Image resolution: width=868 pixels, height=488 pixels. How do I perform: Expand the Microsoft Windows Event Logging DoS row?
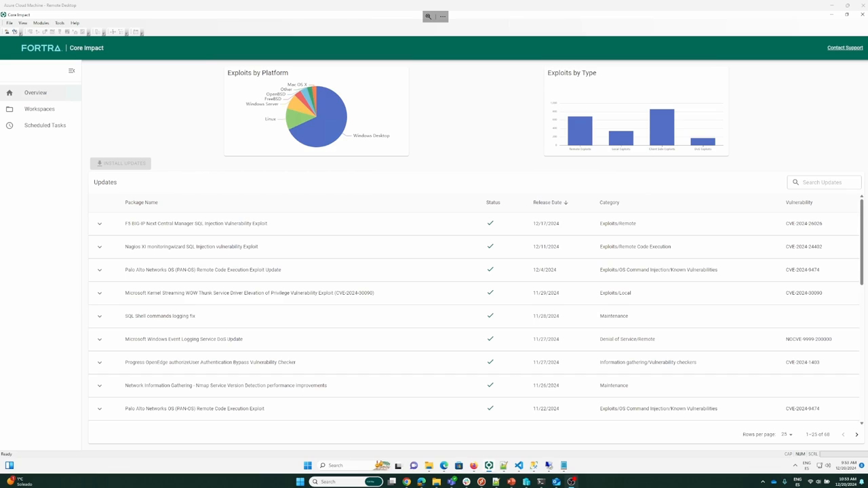click(100, 339)
